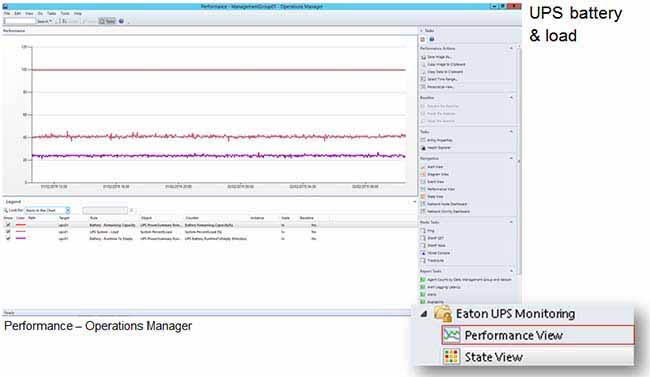Open Alert View from Navigation
The height and width of the screenshot is (377, 650).
point(434,167)
